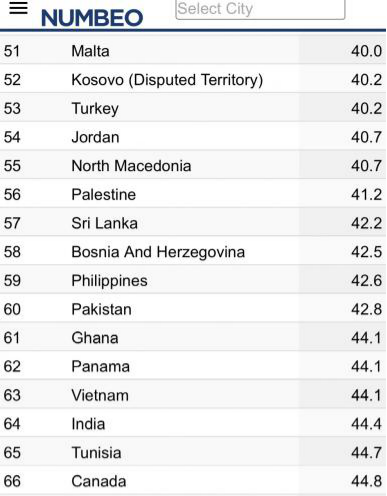387x496 pixels.
Task: Click the Panama row
Action: point(193,366)
